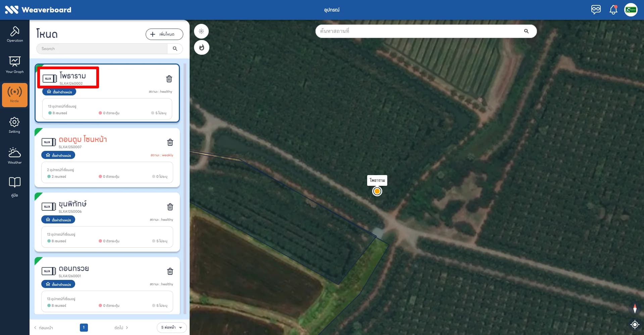Set location for โพธาราม node

(x=59, y=92)
